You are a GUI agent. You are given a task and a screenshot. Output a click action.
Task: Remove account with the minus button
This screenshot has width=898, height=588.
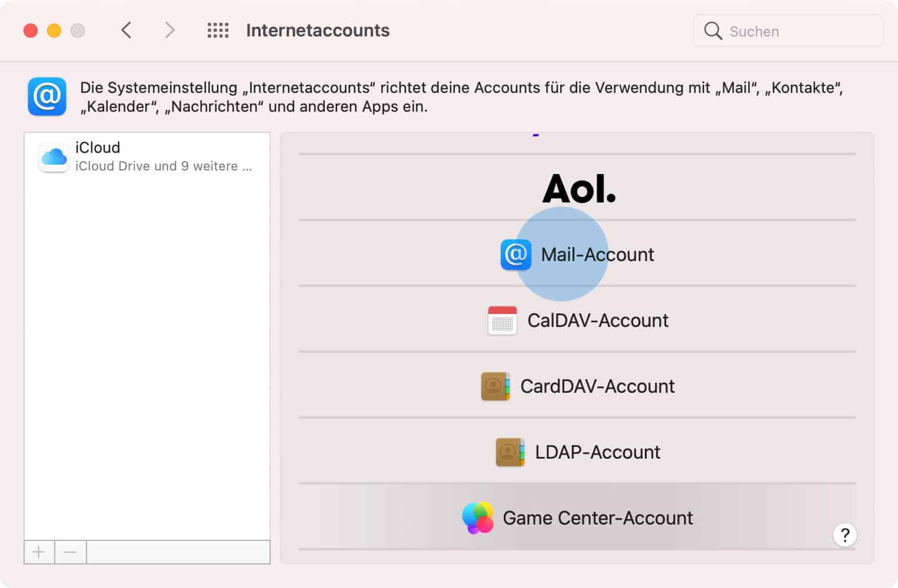71,552
